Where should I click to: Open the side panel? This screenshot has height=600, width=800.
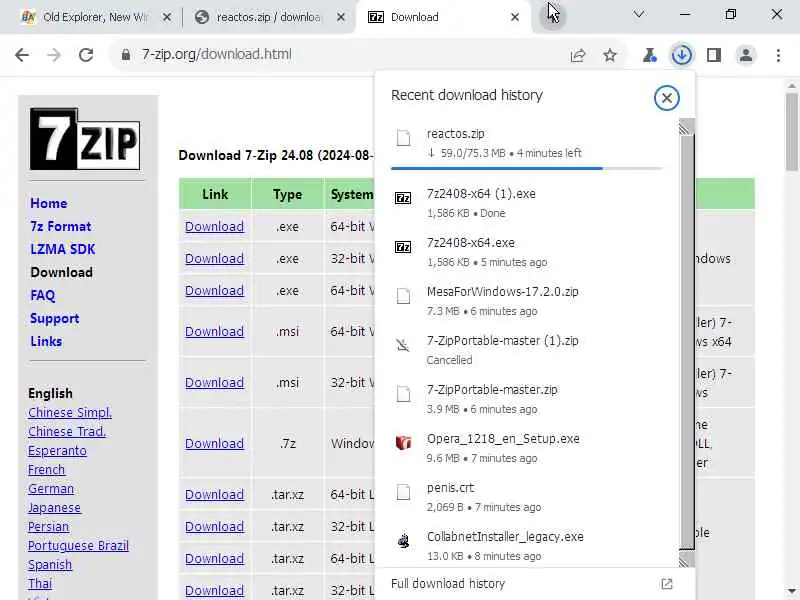click(x=714, y=55)
